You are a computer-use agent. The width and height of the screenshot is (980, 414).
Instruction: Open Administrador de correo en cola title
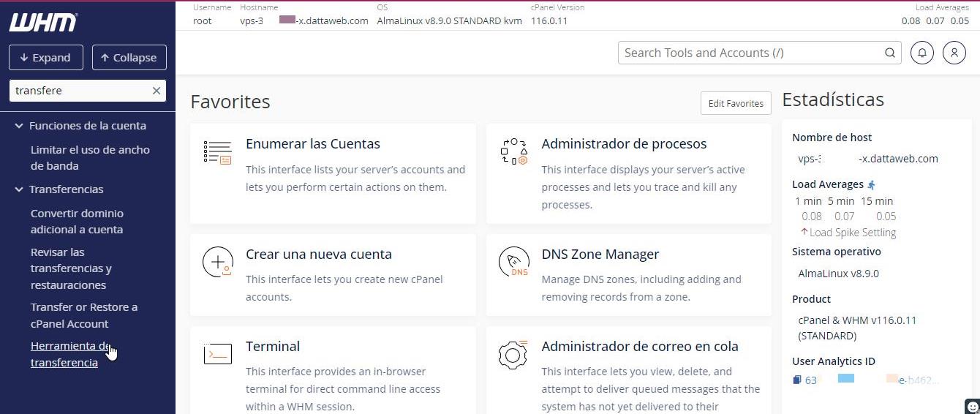coord(640,346)
